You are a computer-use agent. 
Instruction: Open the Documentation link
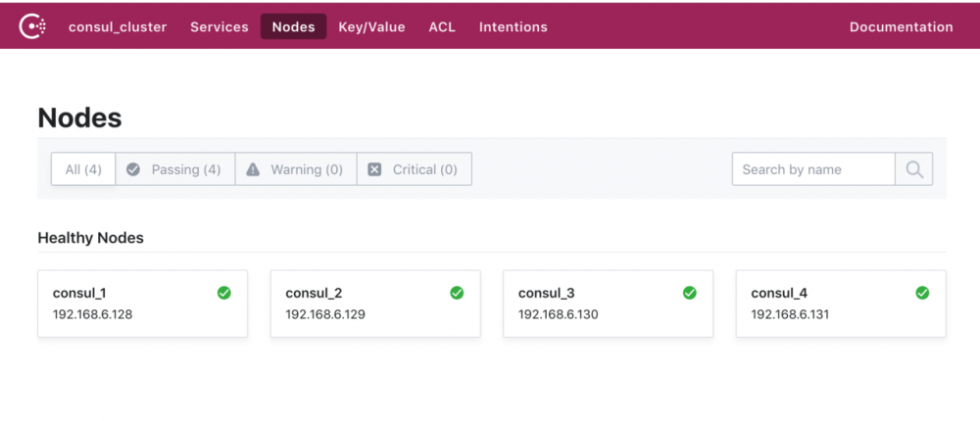pyautogui.click(x=901, y=27)
